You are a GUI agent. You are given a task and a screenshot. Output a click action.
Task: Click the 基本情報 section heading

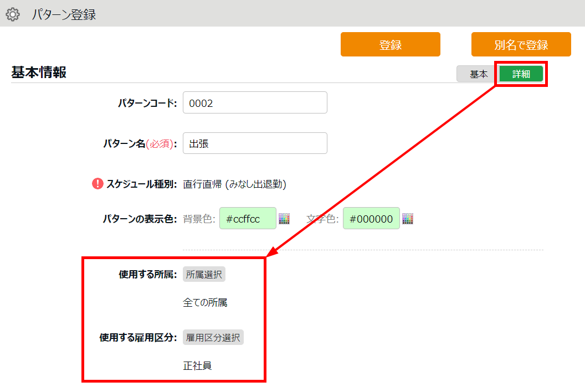(39, 73)
